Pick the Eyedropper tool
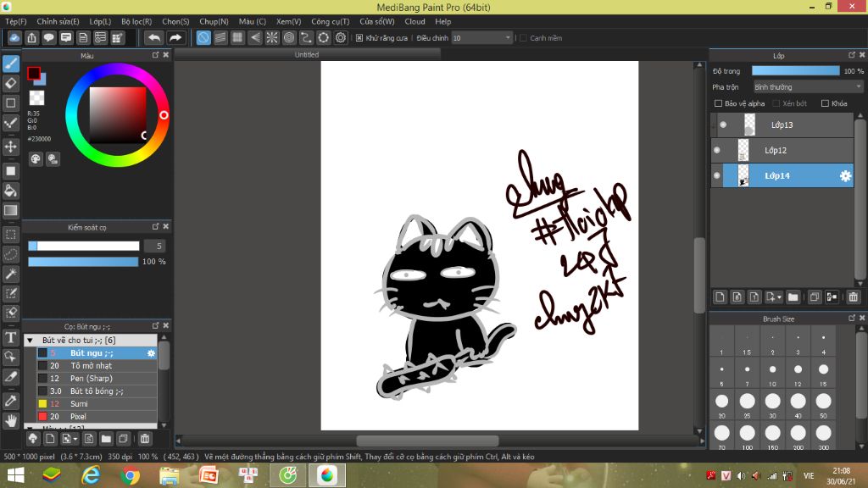 tap(10, 401)
